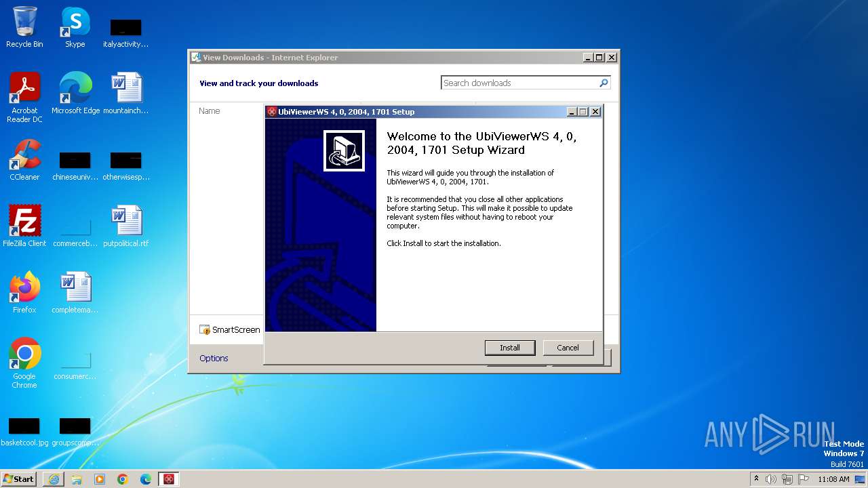Click the SmartScreen label in downloads window
The width and height of the screenshot is (868, 488).
236,329
